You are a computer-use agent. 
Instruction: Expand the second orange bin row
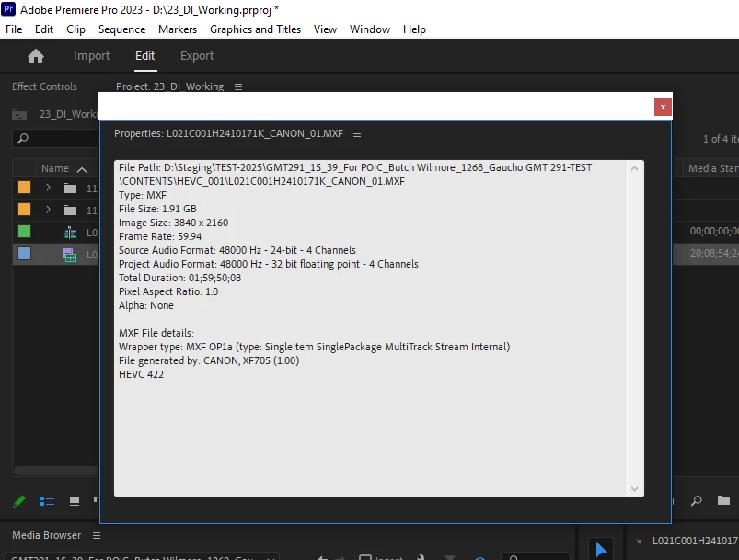48,209
